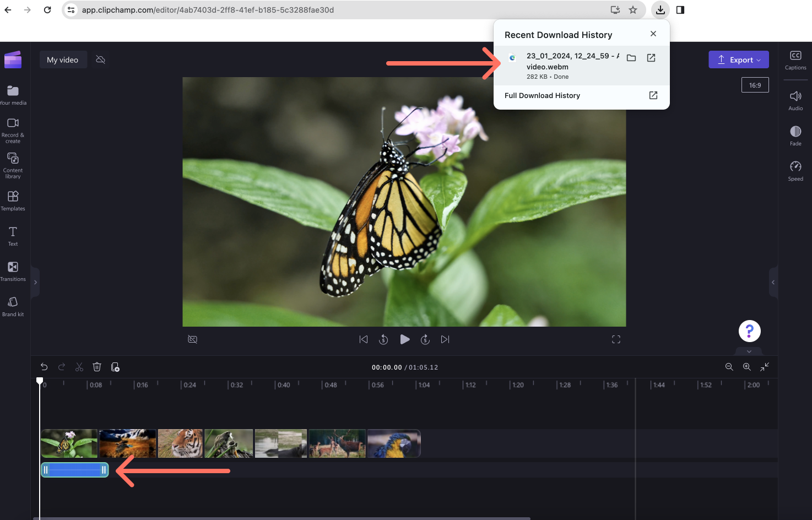Skip to the end of video
The image size is (812, 520).
[x=445, y=339]
